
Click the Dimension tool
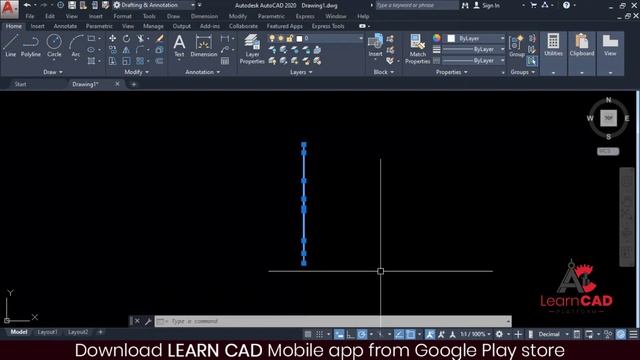[203, 45]
